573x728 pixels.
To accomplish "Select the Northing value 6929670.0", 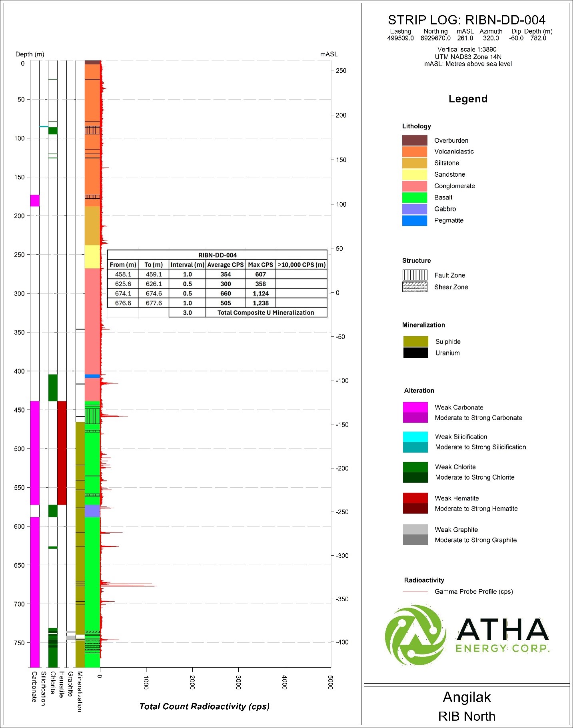I will coord(435,38).
